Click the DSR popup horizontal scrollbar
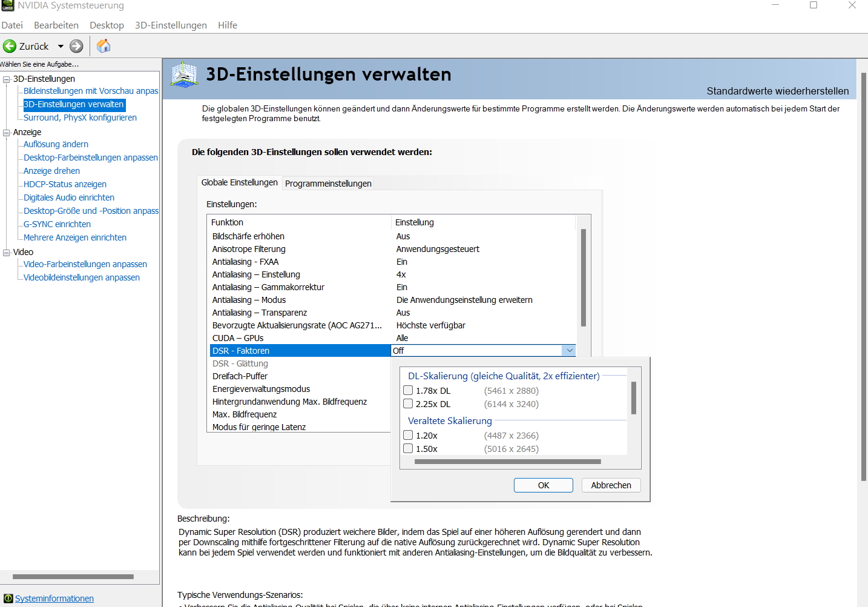The image size is (868, 607). click(x=508, y=462)
